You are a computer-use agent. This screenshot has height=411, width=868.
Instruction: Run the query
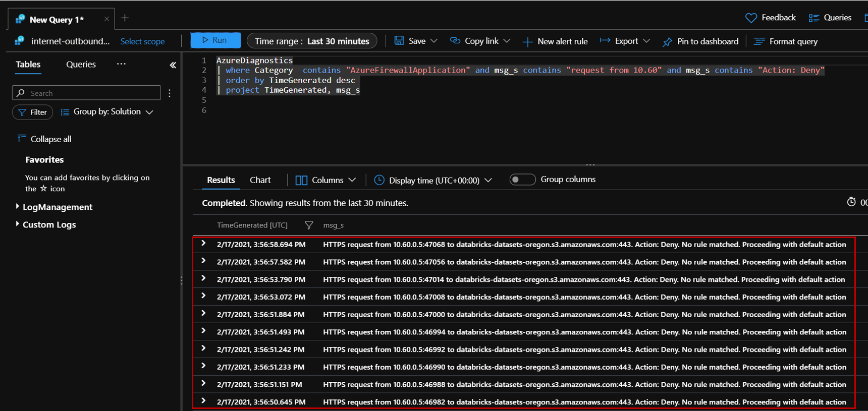pos(215,40)
